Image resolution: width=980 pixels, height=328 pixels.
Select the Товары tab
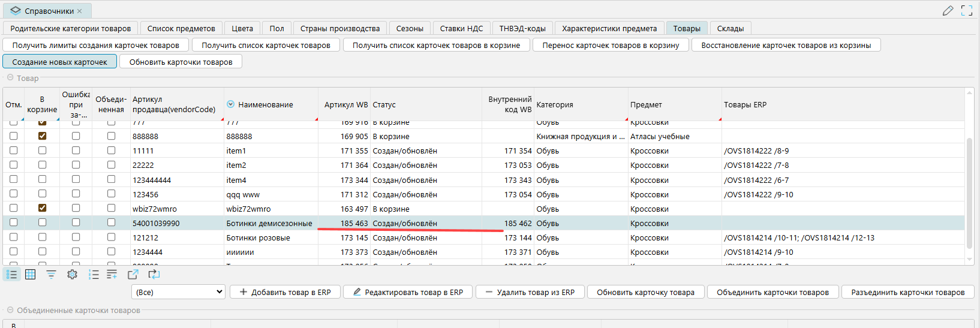[x=687, y=28]
